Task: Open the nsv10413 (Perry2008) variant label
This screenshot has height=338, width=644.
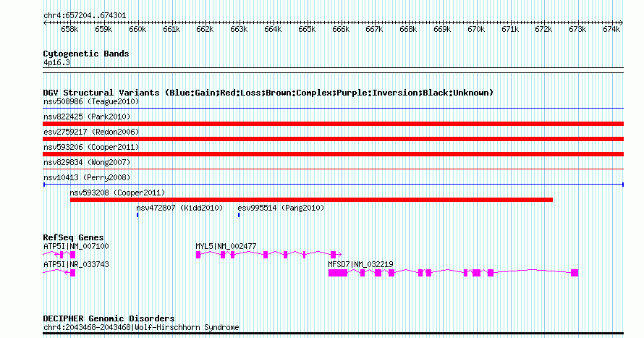Action: pos(87,177)
